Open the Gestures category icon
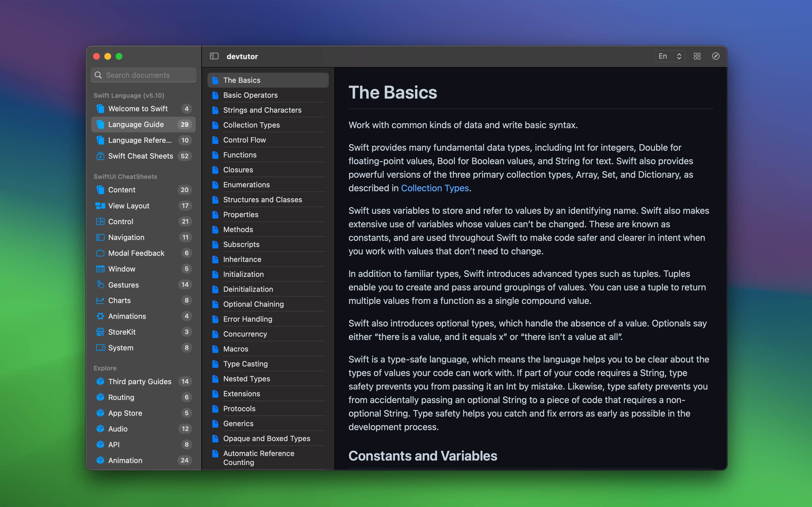Viewport: 812px width, 507px height. click(100, 285)
